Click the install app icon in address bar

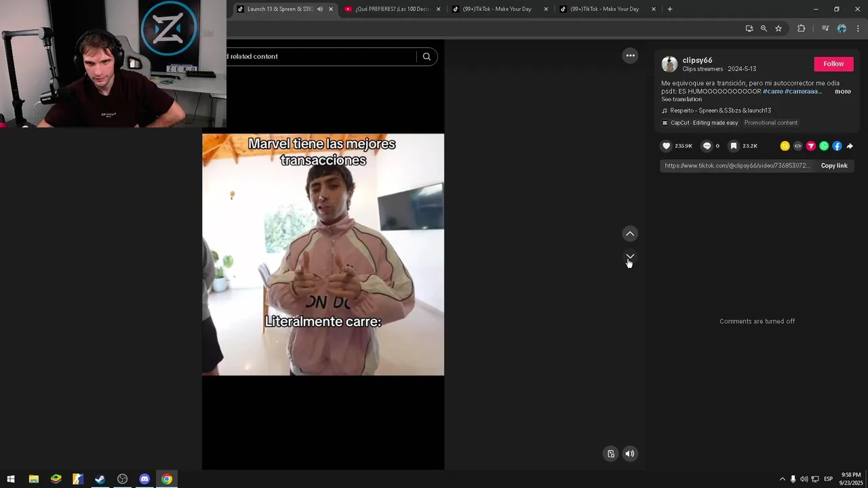click(x=749, y=28)
